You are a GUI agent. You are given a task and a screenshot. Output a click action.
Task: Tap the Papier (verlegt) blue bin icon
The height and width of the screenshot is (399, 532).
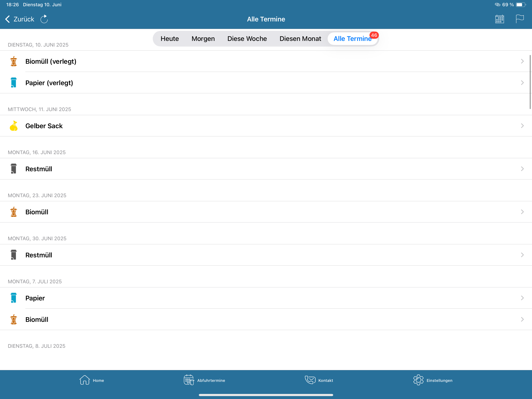point(13,83)
